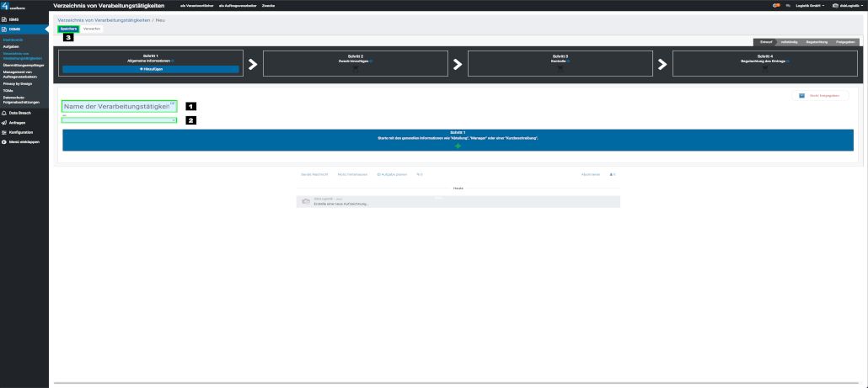
Task: Click the Verwerfen button
Action: pyautogui.click(x=92, y=29)
